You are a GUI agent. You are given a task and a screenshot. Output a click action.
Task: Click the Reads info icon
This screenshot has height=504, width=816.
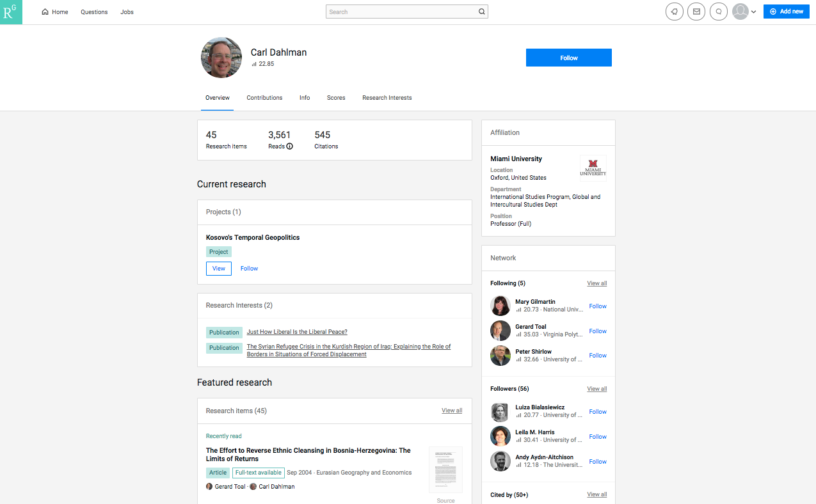pyautogui.click(x=289, y=146)
